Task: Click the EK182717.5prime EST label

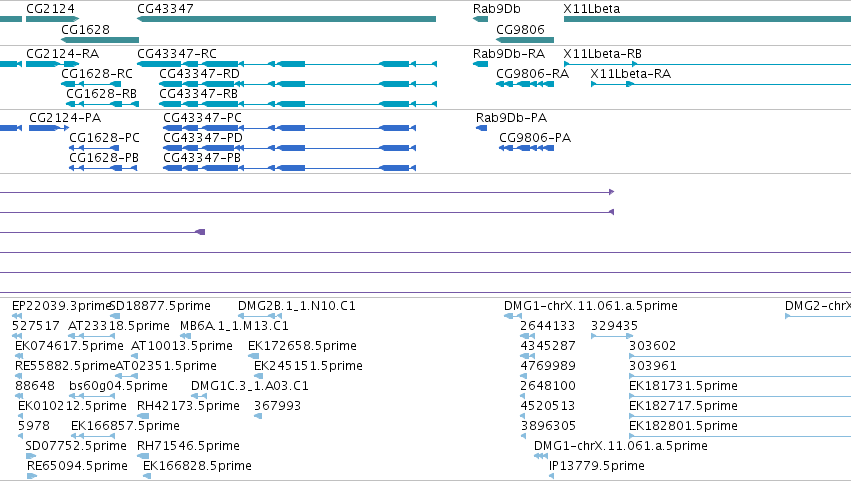Action: (683, 406)
